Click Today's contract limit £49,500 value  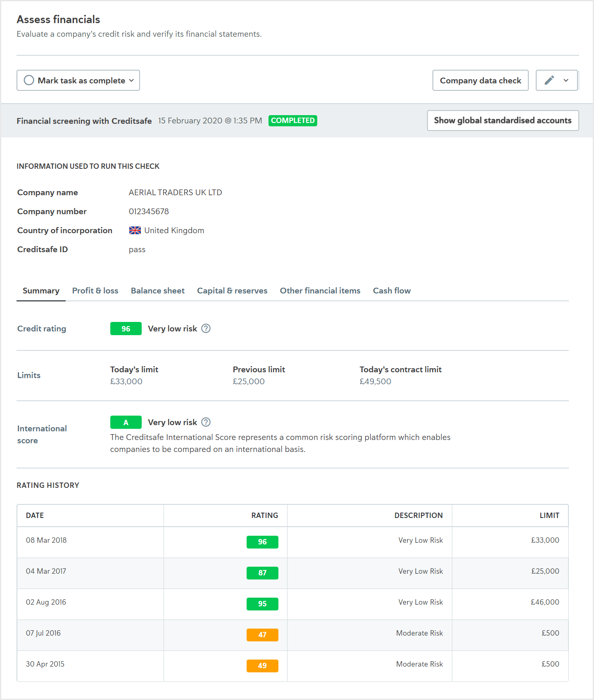375,381
